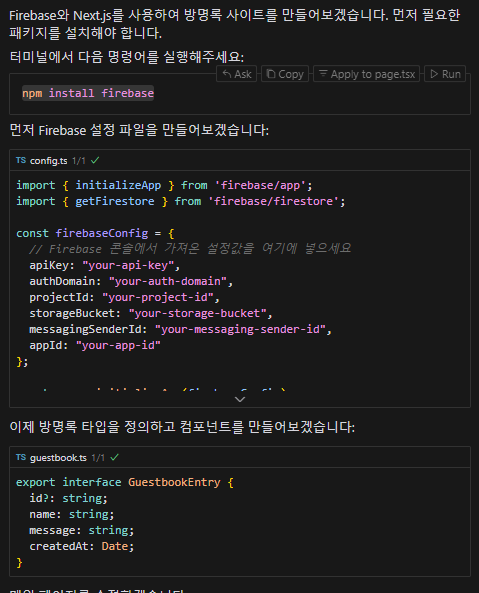This screenshot has height=593, width=479.
Task: Click the import getFirestore line
Action: (181, 201)
